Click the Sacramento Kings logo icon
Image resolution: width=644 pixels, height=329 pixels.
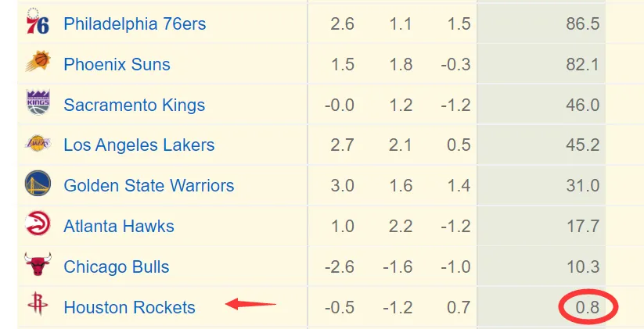pyautogui.click(x=38, y=102)
